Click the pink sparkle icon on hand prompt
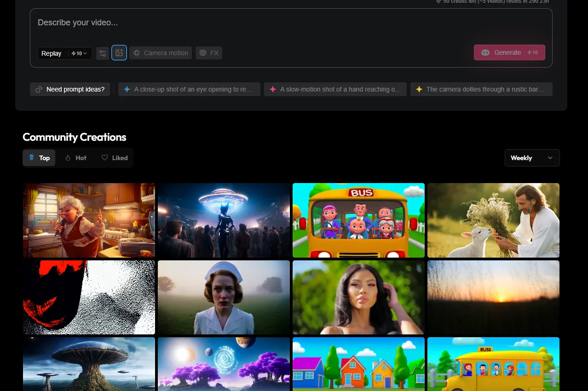The height and width of the screenshot is (391, 588). point(273,89)
